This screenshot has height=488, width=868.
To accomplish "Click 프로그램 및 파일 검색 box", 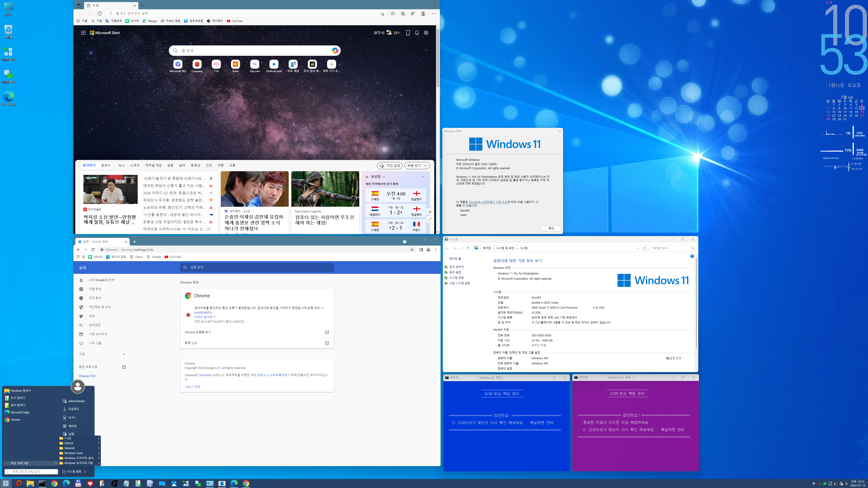I will [31, 472].
